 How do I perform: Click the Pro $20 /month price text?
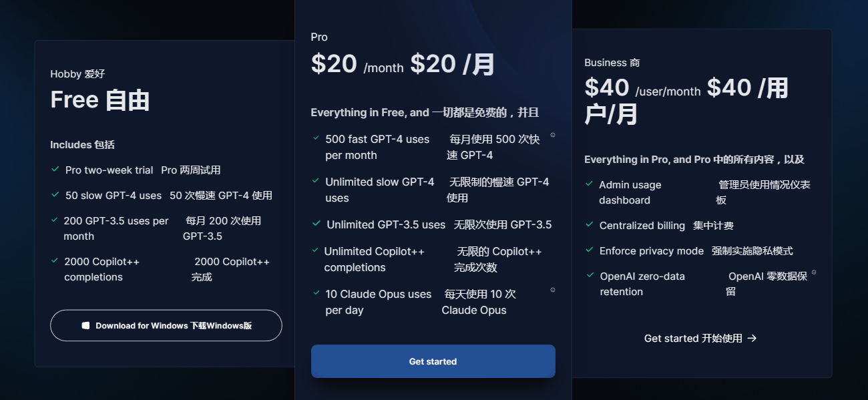click(x=357, y=64)
